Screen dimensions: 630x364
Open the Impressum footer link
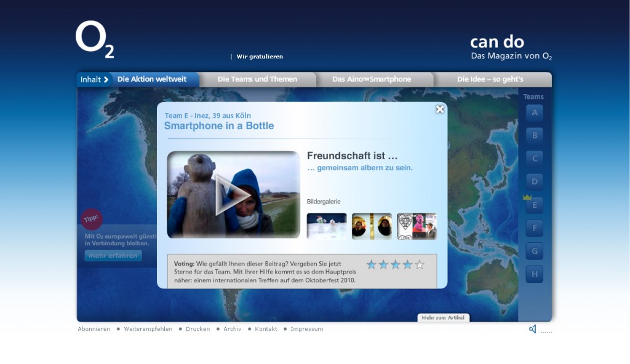coord(306,329)
